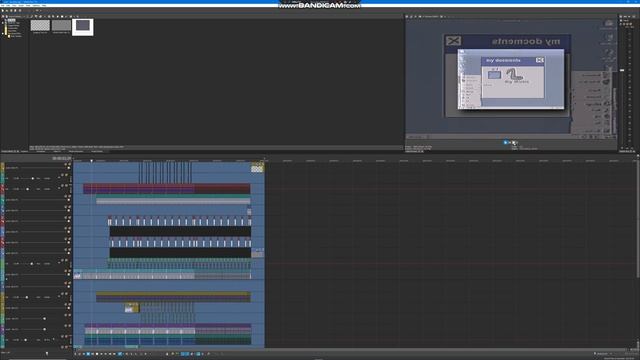The width and height of the screenshot is (640, 360).
Task: Select the highlighted top item in media tree
Action: pyautogui.click(x=11, y=20)
